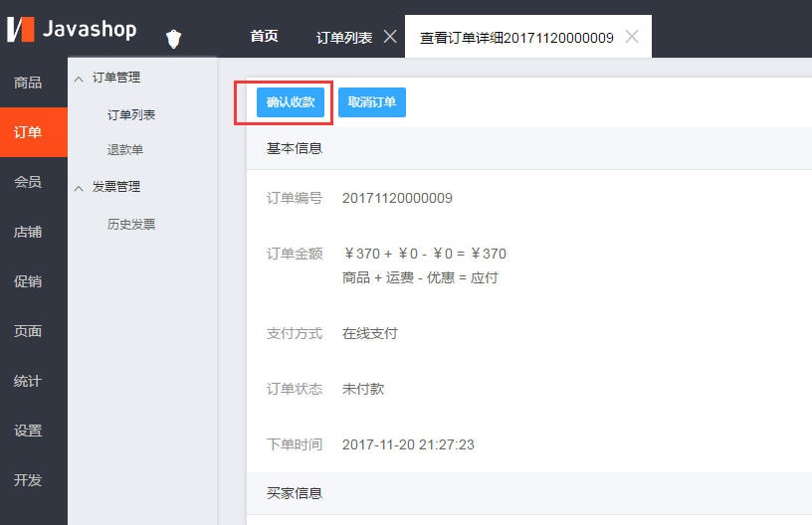Click the 未付款 order status value
This screenshot has height=525, width=812.
[363, 389]
